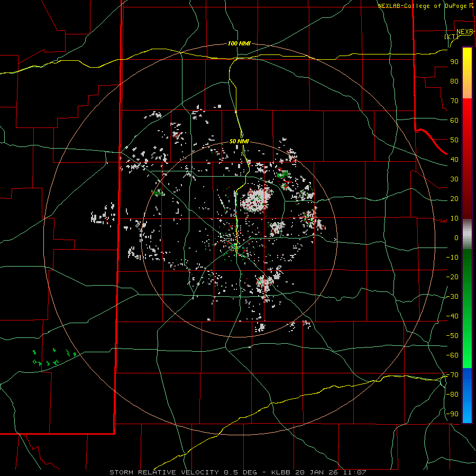
Task: Click the positive 10 value on velocity scale
Action: click(x=454, y=218)
